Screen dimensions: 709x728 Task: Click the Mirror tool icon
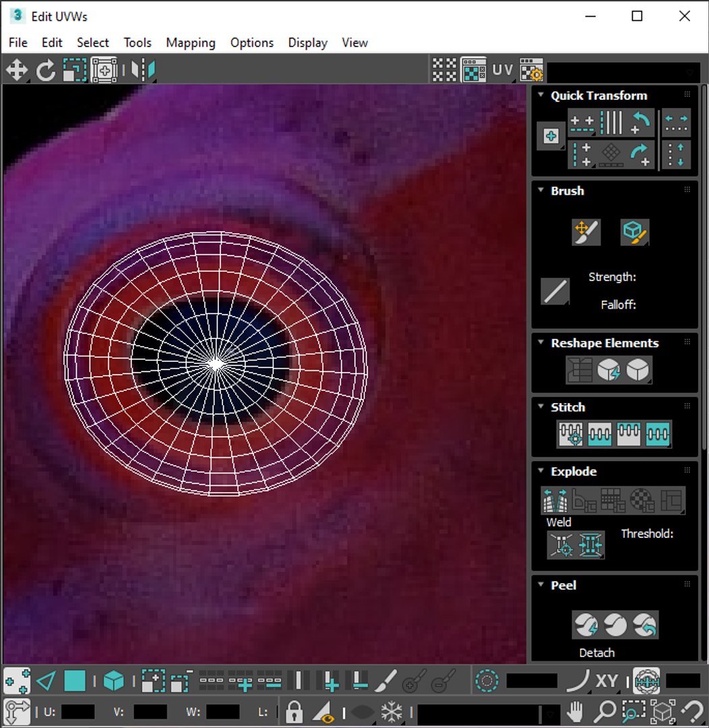point(143,71)
